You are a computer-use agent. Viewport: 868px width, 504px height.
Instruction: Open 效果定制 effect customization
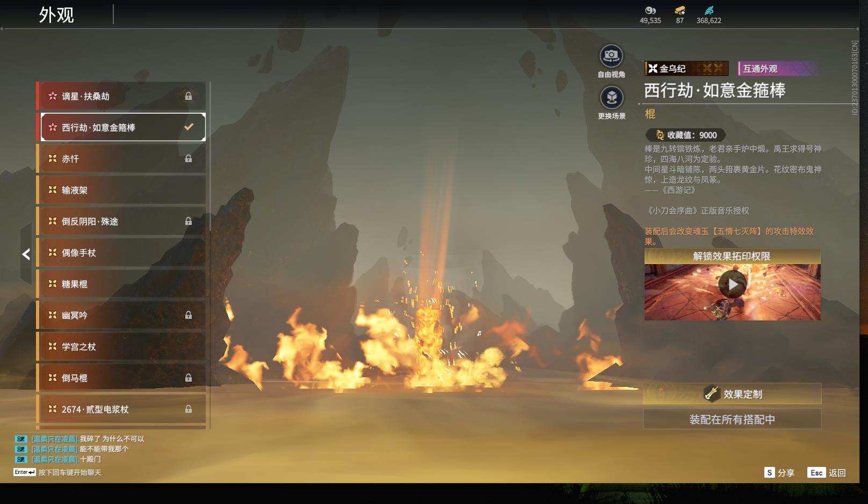[x=732, y=394]
